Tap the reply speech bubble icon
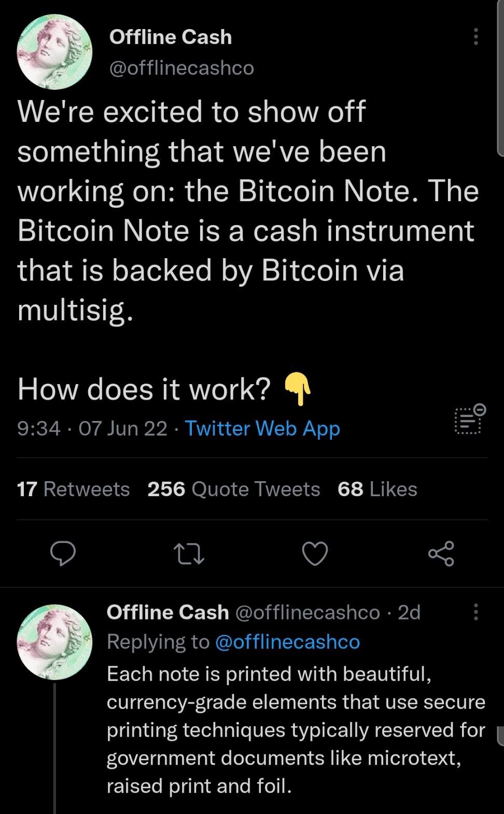The height and width of the screenshot is (814, 504). pyautogui.click(x=63, y=554)
